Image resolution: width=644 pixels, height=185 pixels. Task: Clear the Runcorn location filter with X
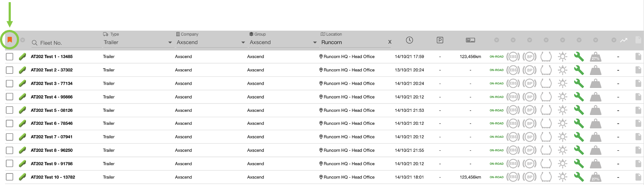point(389,42)
